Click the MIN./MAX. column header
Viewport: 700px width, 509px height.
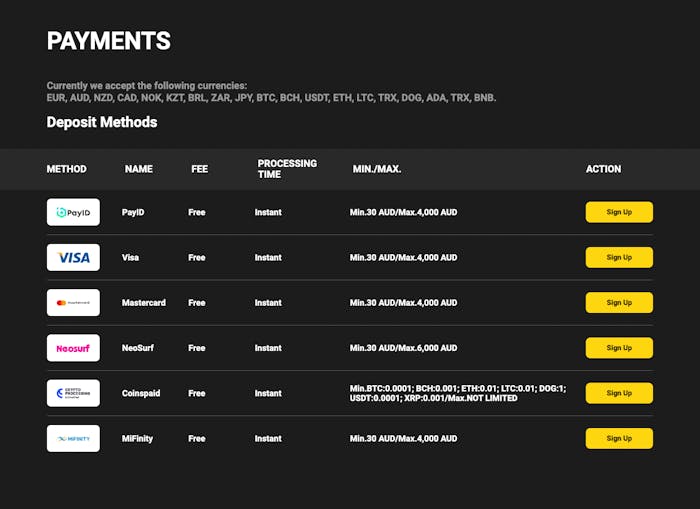click(x=377, y=169)
